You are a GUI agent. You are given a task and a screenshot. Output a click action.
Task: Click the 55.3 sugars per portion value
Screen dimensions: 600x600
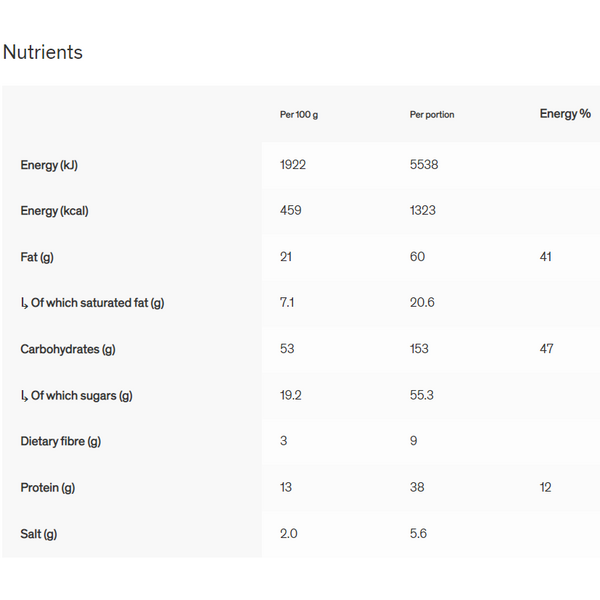[422, 396]
